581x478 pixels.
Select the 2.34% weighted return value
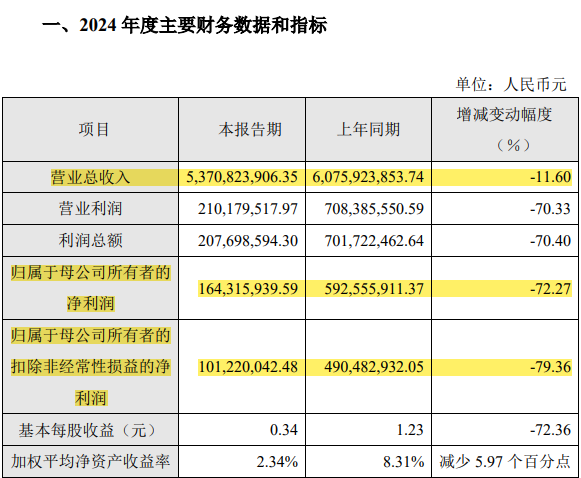[277, 462]
